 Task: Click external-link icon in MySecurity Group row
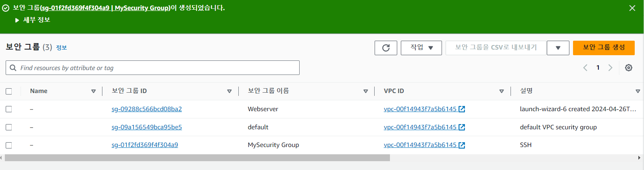tap(462, 145)
